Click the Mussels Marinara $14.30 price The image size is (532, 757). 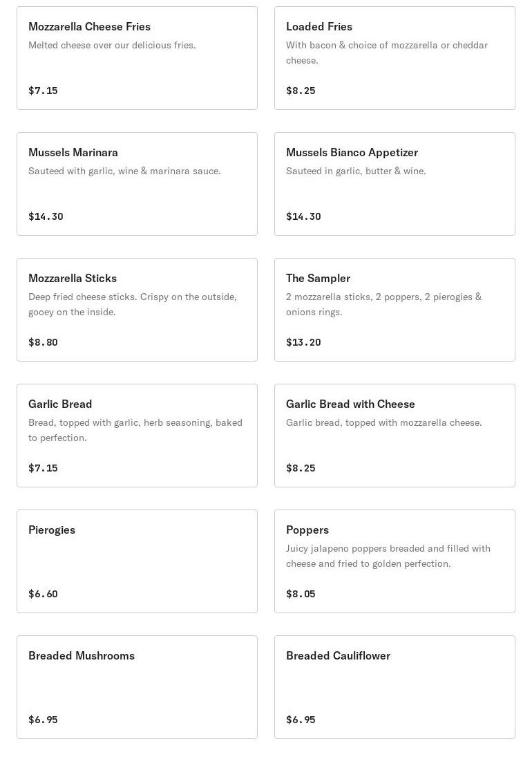pos(46,216)
